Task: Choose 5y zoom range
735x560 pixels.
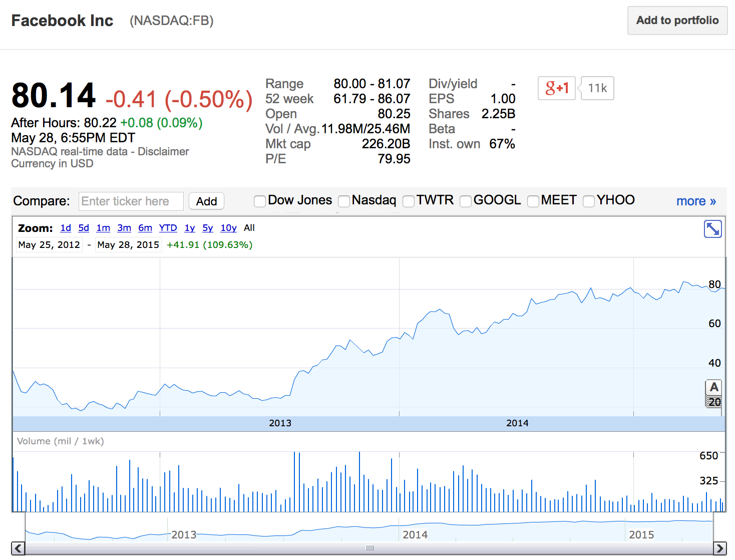Action: (208, 228)
